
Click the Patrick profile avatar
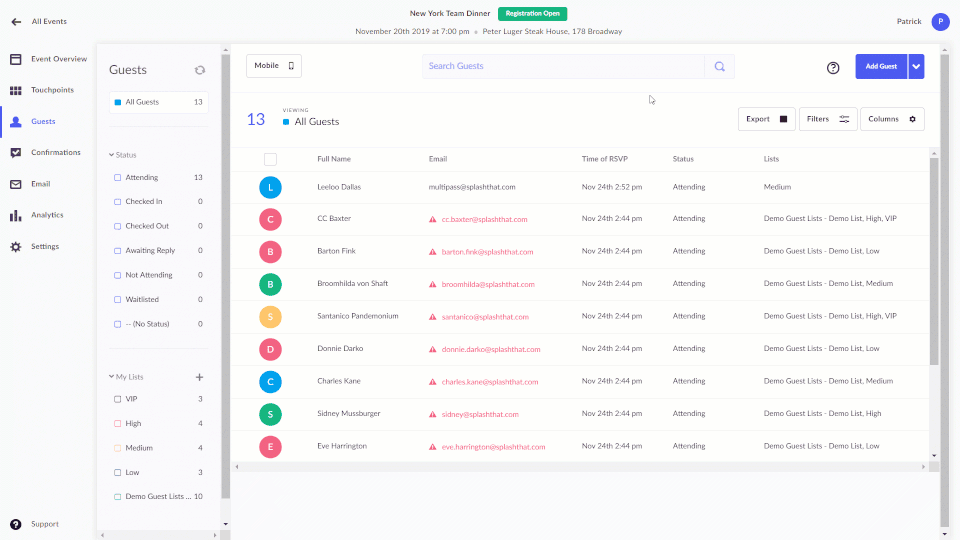(940, 21)
